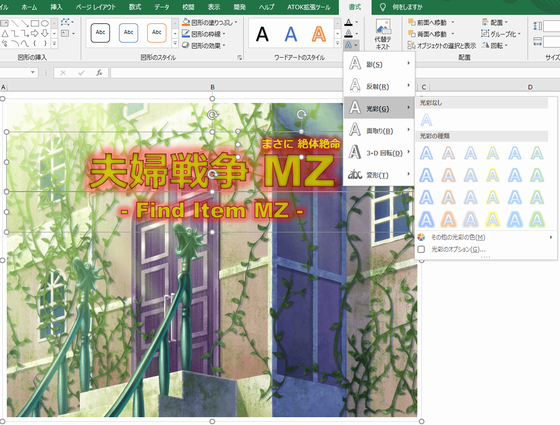This screenshot has height=425, width=560.
Task: Open 光彩のオプション(G) glow options
Action: pos(486,249)
